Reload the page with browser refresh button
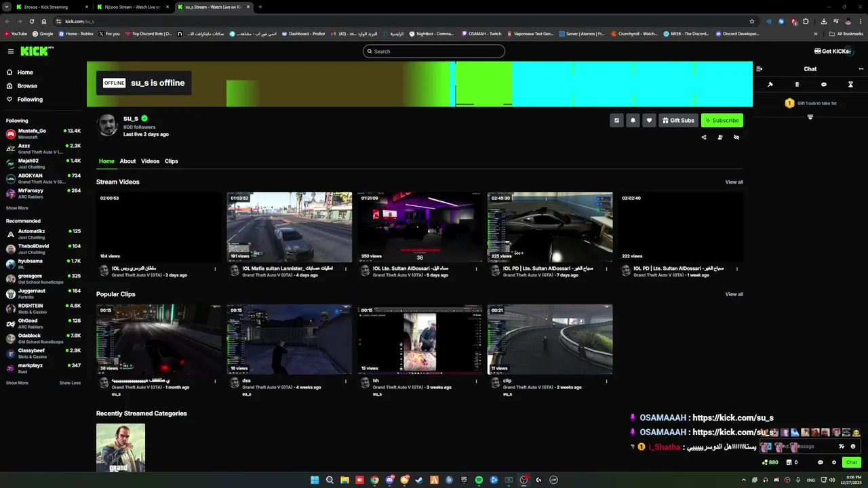Viewport: 868px width, 488px height. click(x=31, y=21)
